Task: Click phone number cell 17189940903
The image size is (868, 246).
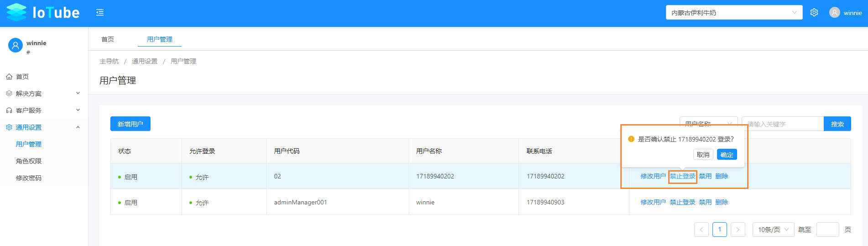Action: click(546, 202)
